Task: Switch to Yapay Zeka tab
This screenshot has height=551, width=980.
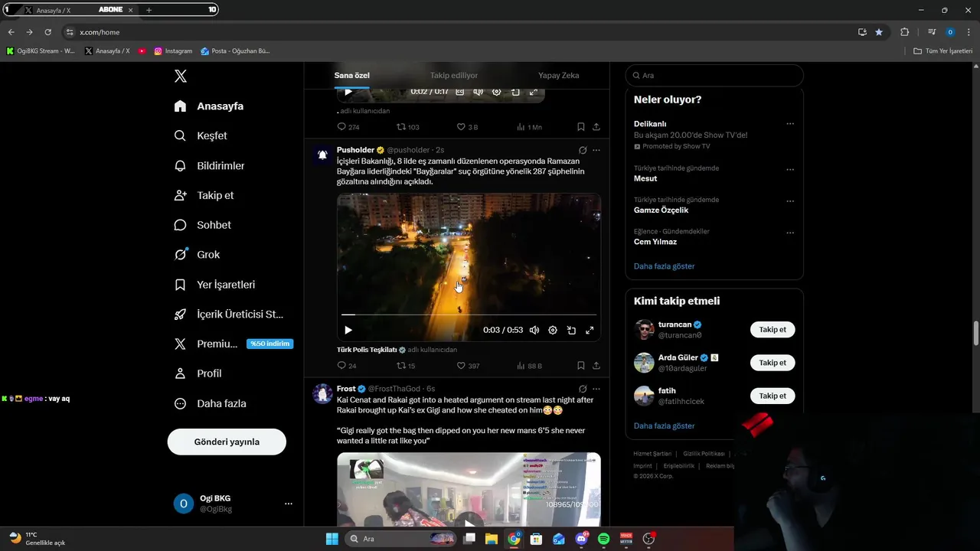Action: pos(559,75)
